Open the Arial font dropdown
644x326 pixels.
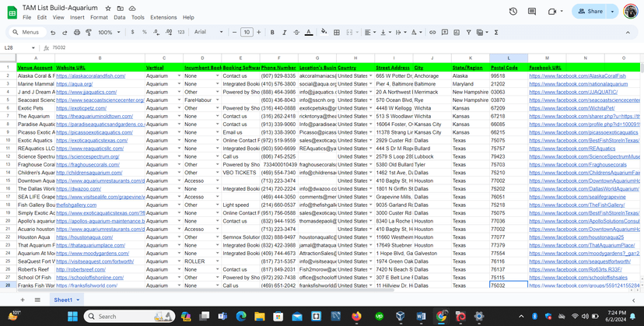(208, 32)
